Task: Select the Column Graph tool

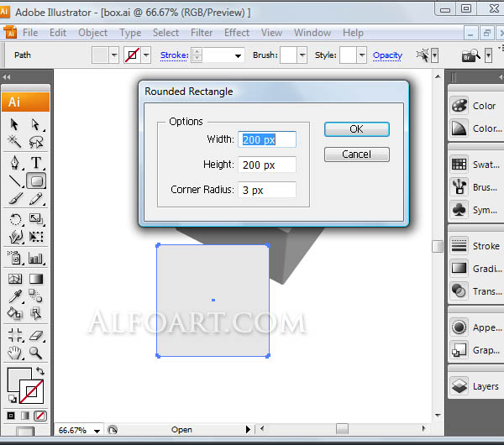Action: click(x=35, y=258)
